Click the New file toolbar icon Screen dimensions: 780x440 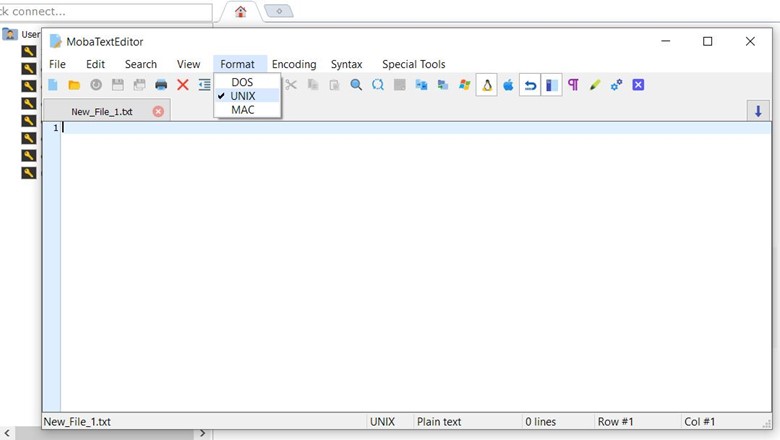[53, 85]
